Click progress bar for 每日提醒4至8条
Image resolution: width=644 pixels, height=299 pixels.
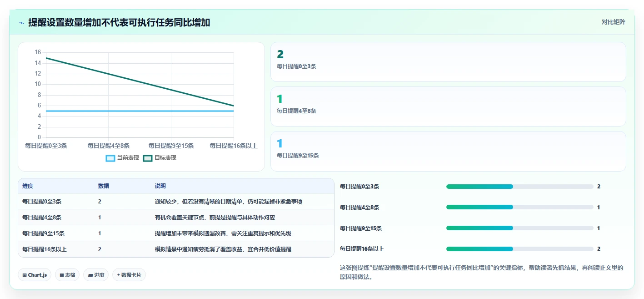(520, 207)
